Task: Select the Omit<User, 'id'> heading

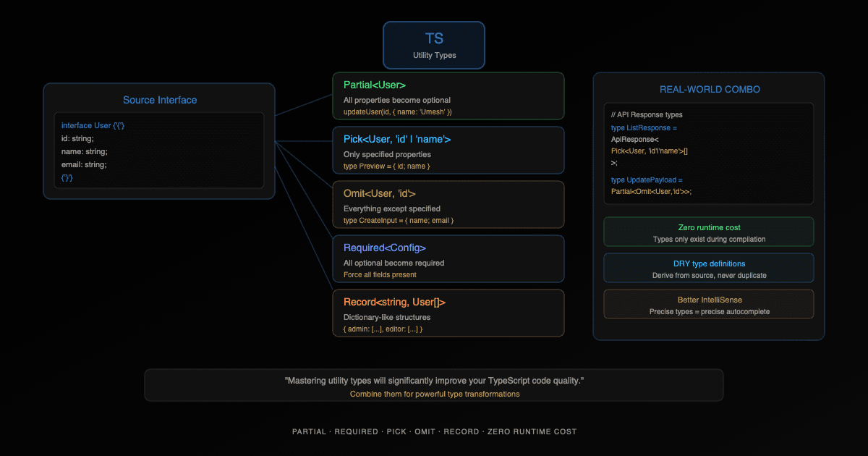Action: [x=379, y=193]
